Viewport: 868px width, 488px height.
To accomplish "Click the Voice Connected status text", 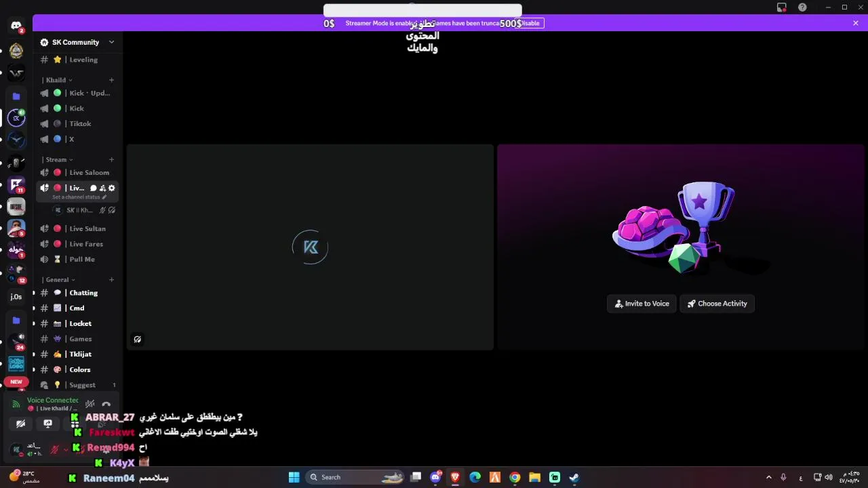I will (x=52, y=401).
